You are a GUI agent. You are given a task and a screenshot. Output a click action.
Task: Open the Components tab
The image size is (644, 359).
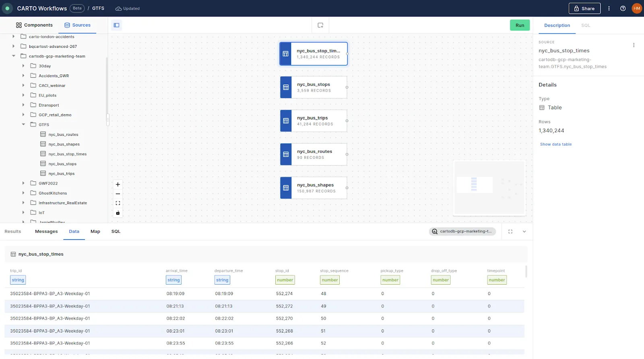click(34, 25)
